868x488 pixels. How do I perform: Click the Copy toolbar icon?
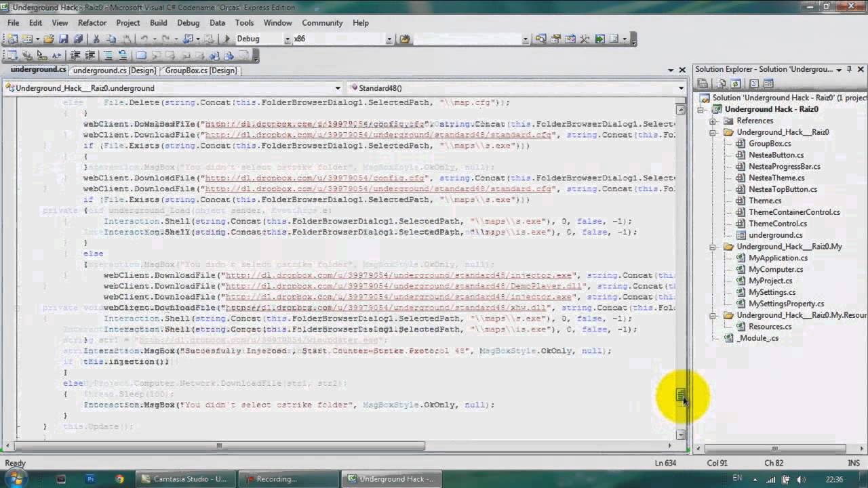[x=111, y=39]
